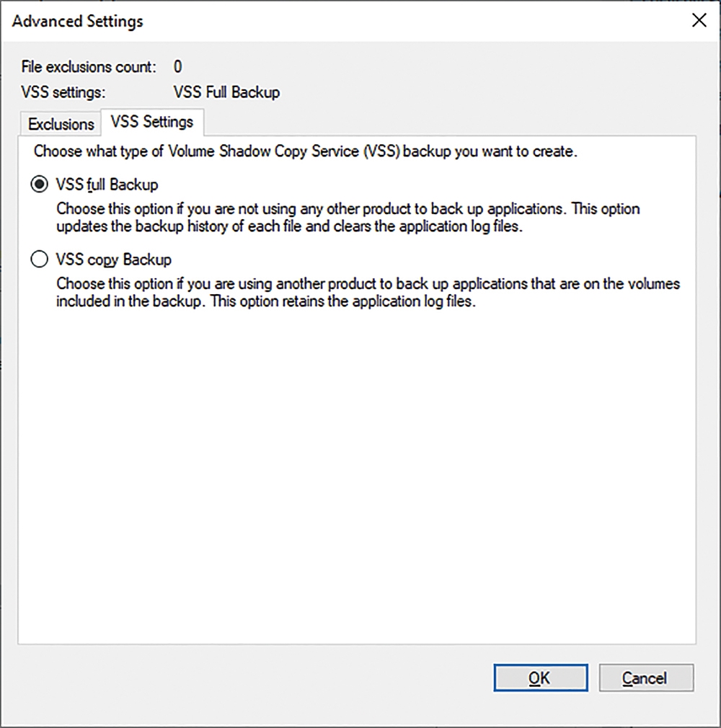
Task: Click the 'VSS full Backup' option label text
Action: (x=107, y=185)
